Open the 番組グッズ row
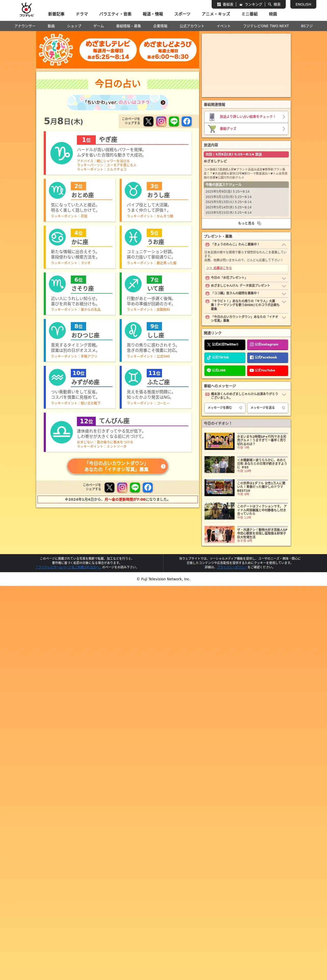The image size is (327, 980). click(x=246, y=128)
